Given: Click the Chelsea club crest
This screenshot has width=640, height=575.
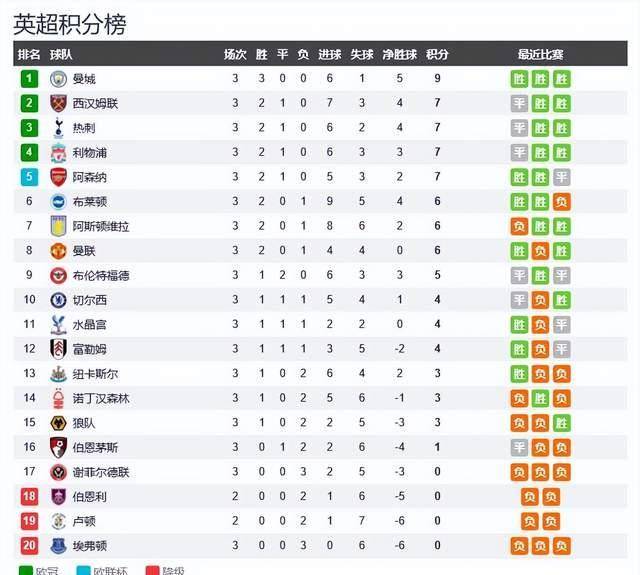Looking at the screenshot, I should pyautogui.click(x=58, y=300).
